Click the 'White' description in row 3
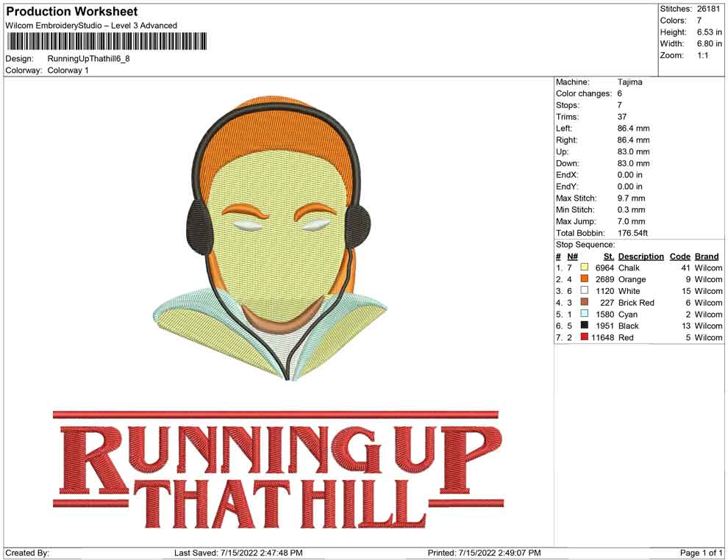 pos(629,291)
